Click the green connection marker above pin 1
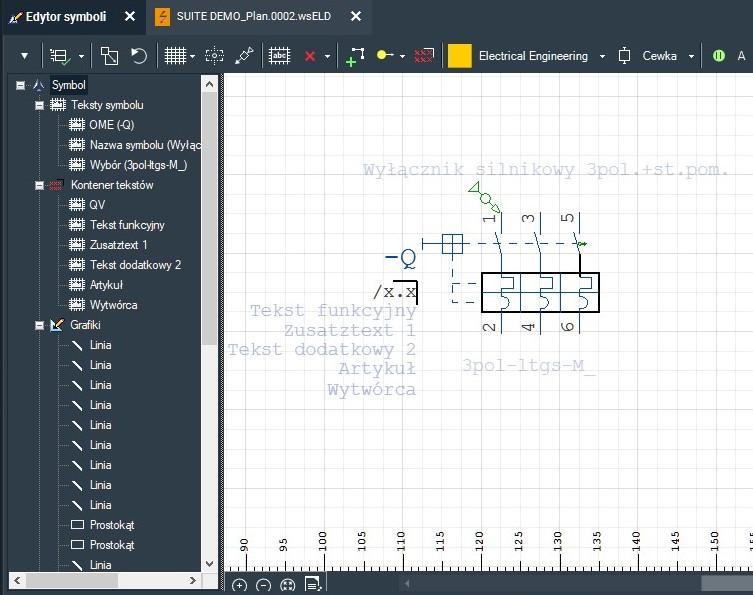 pos(484,196)
